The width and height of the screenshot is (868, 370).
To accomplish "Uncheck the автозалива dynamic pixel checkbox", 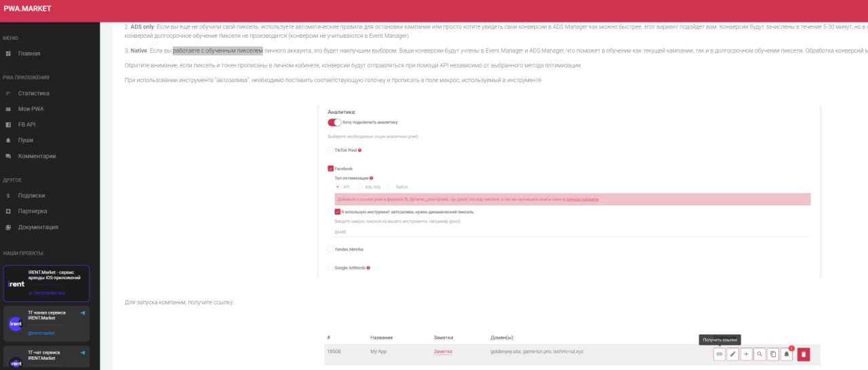I will coord(338,211).
